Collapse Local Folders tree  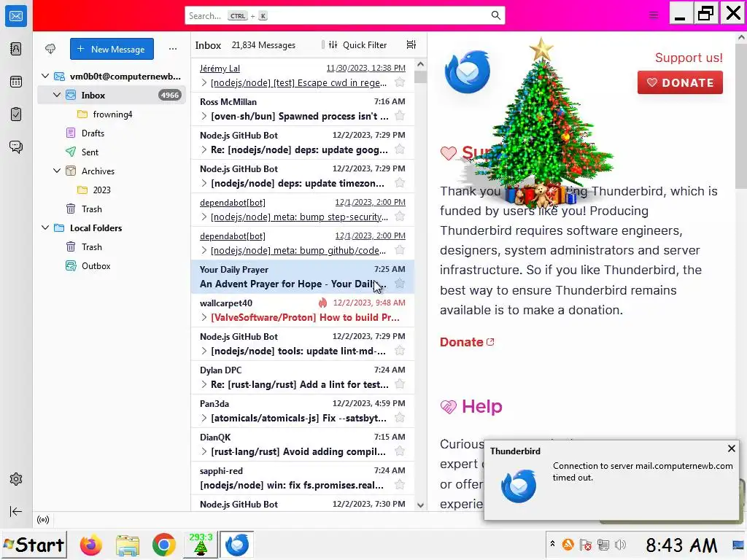click(45, 227)
